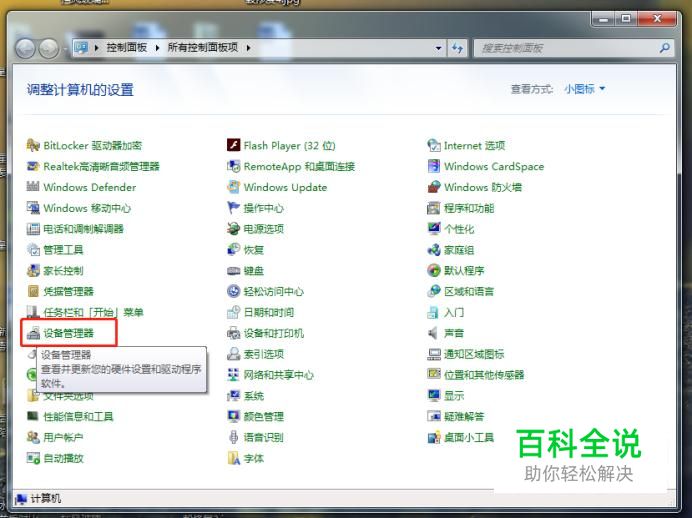Open the Windows 防火墙 icon
This screenshot has width=692, height=518.
(434, 187)
